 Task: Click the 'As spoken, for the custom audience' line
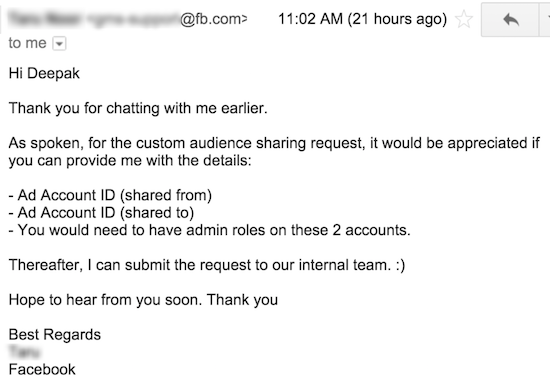tap(274, 143)
